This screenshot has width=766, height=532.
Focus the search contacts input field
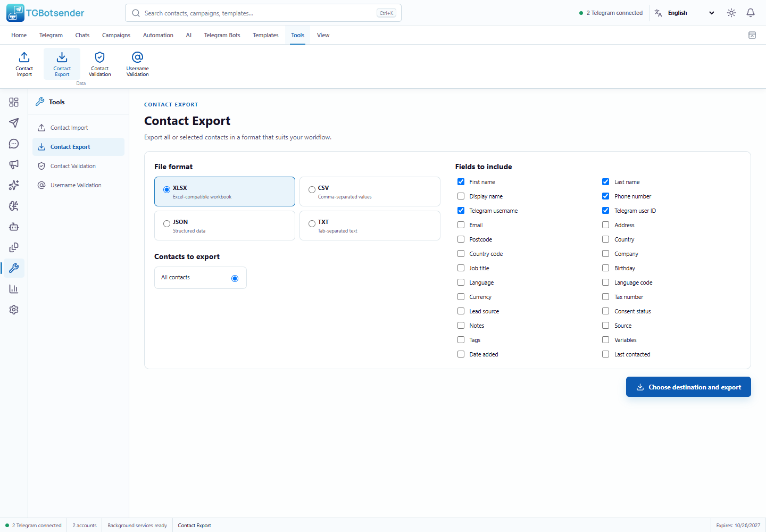pyautogui.click(x=263, y=13)
